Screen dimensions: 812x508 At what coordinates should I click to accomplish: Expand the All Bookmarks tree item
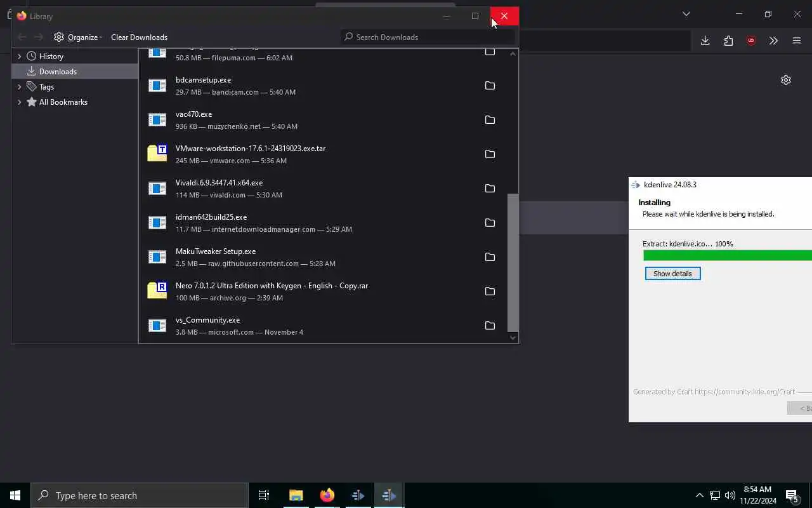click(x=19, y=102)
